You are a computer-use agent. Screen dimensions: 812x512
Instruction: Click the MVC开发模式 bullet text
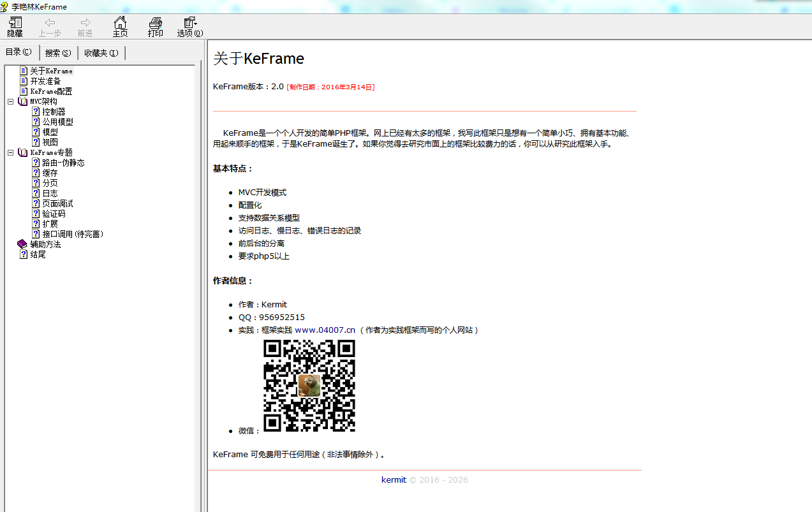pos(262,193)
